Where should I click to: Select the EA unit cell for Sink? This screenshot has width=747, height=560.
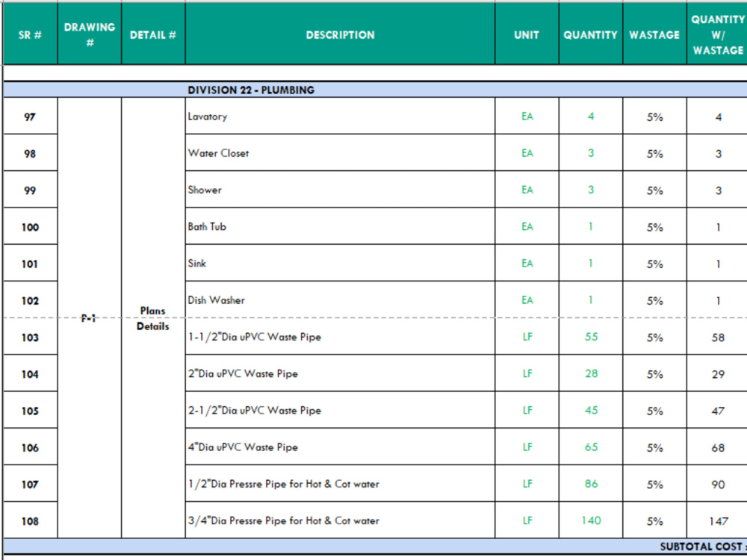pos(527,263)
